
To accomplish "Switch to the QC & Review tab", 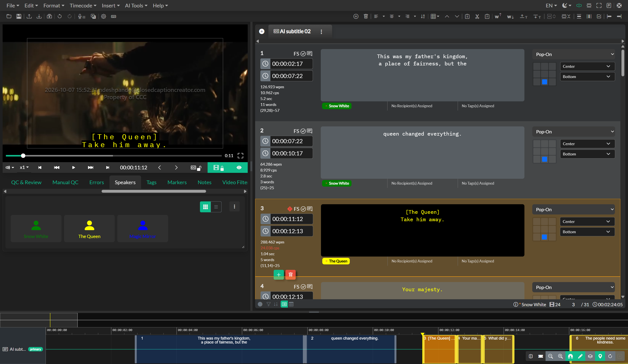I will coord(26,182).
